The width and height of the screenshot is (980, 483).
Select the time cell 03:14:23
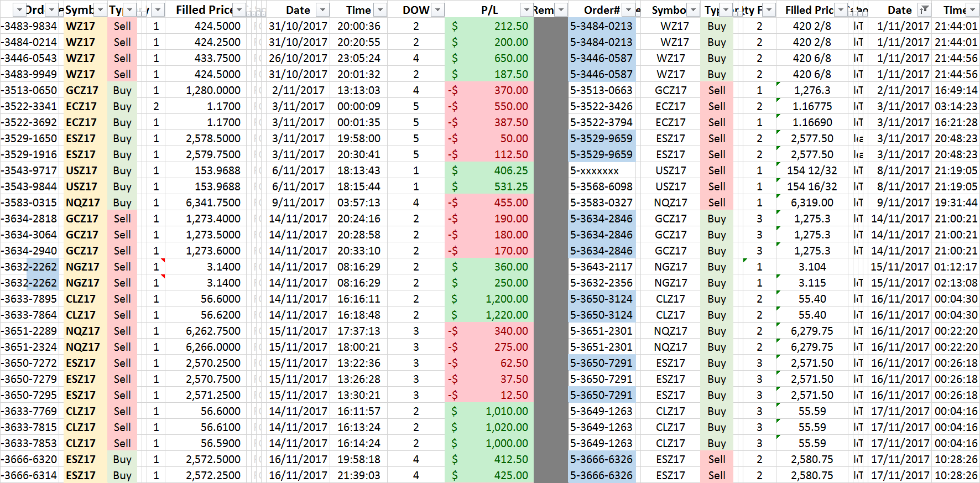click(x=956, y=106)
